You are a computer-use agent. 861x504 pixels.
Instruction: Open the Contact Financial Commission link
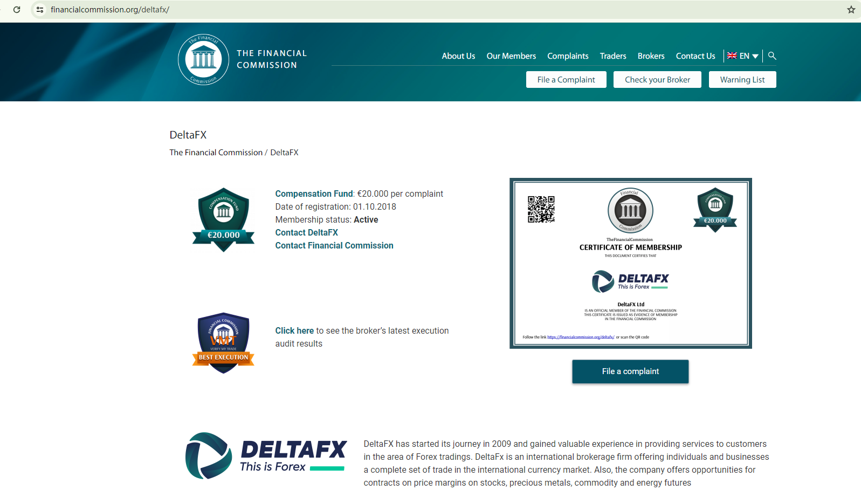tap(334, 245)
